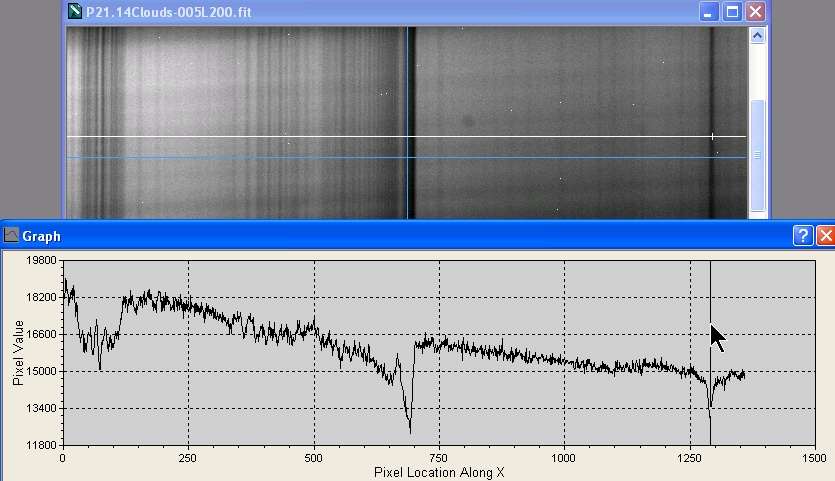
Task: Click the small crosshair marker on white line
Action: [x=712, y=136]
